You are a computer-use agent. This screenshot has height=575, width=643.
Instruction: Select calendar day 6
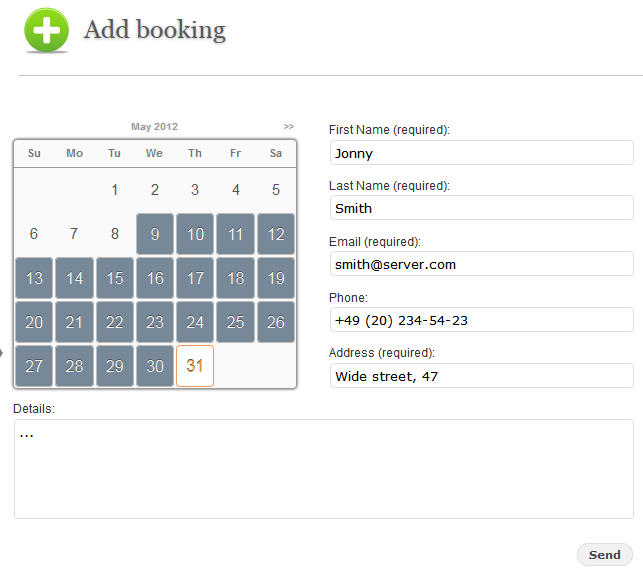[34, 234]
